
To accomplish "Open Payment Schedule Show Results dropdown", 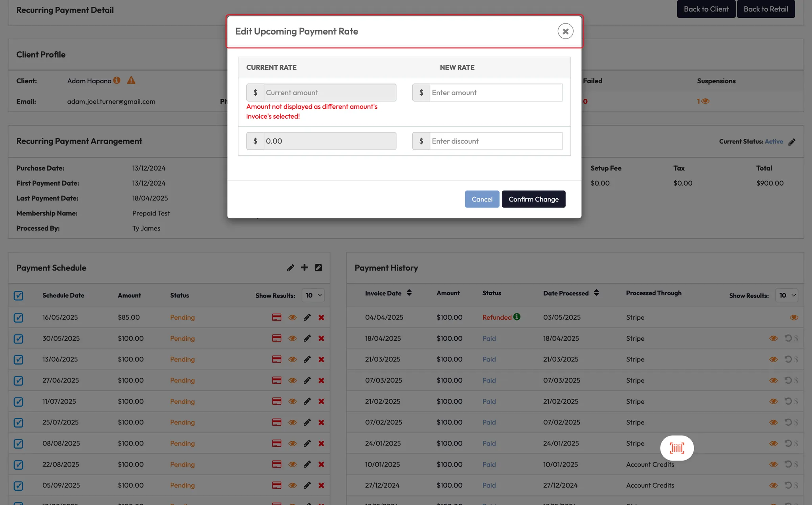I will click(x=313, y=296).
